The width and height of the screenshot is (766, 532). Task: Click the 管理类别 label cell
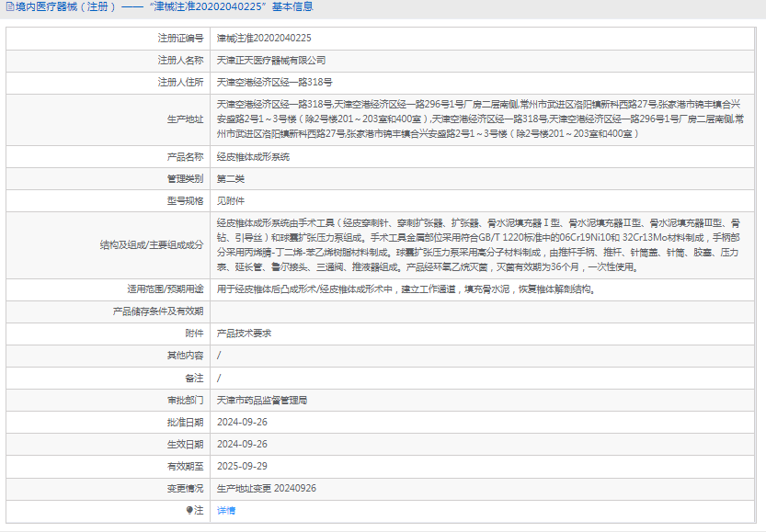109,179
